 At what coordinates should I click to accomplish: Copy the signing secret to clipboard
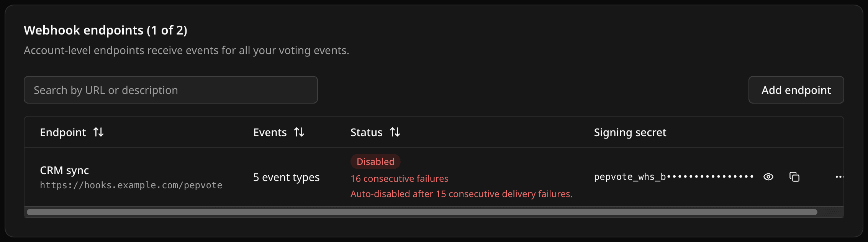point(794,177)
